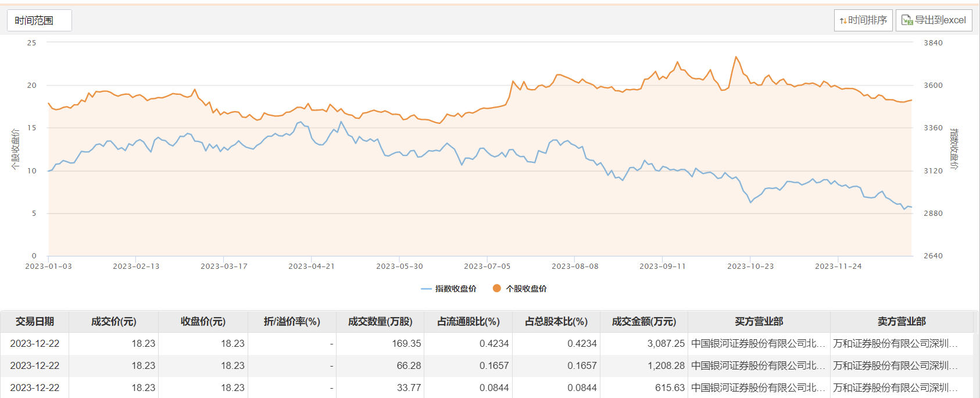980x398 pixels.
Task: Click the 3,087.25 transaction amount cell
Action: 666,344
